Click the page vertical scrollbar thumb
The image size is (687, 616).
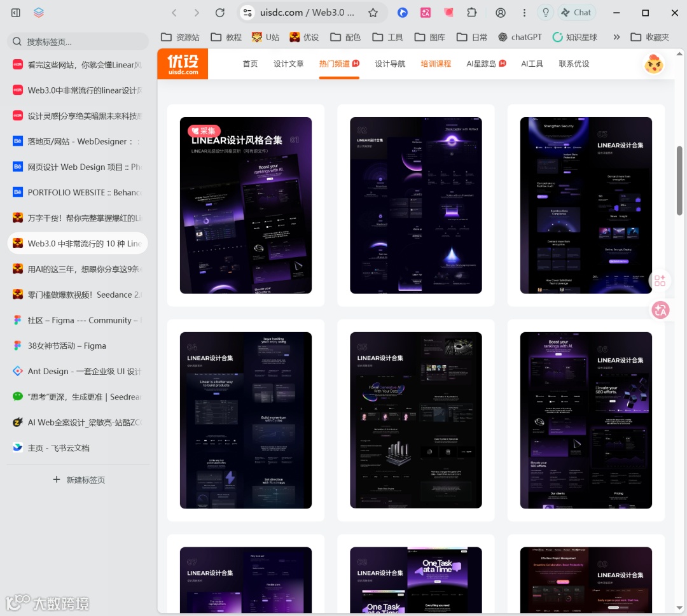pyautogui.click(x=679, y=181)
